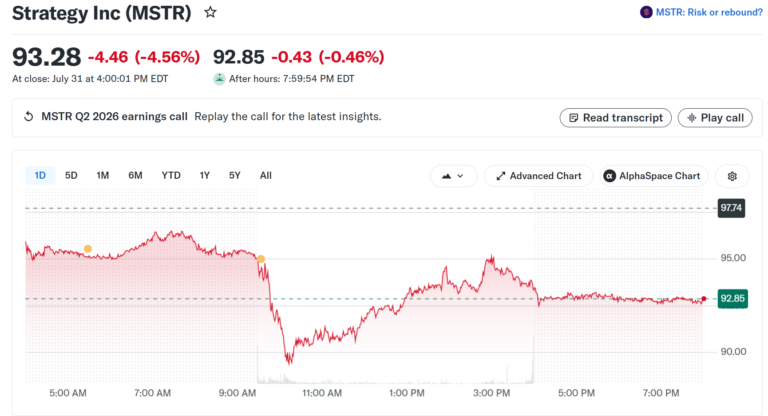The image size is (768, 416).
Task: Show All-time chart range
Action: pyautogui.click(x=265, y=175)
